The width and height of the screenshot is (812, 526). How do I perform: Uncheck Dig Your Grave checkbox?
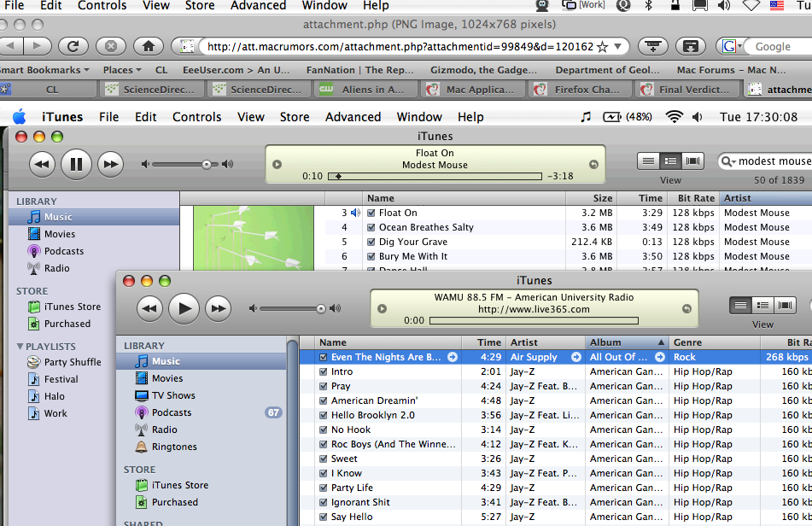pos(371,242)
